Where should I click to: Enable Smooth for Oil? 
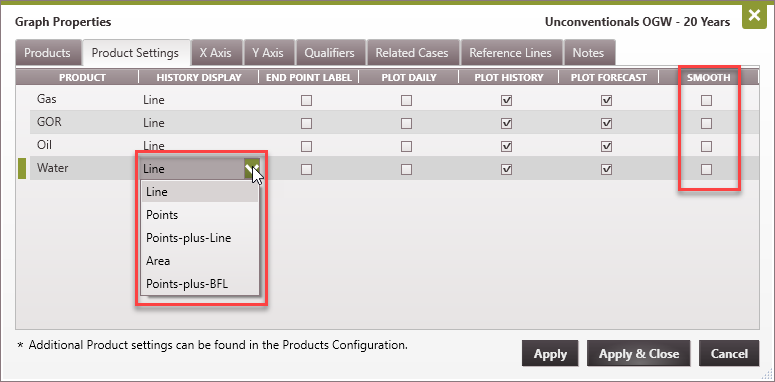pyautogui.click(x=707, y=146)
